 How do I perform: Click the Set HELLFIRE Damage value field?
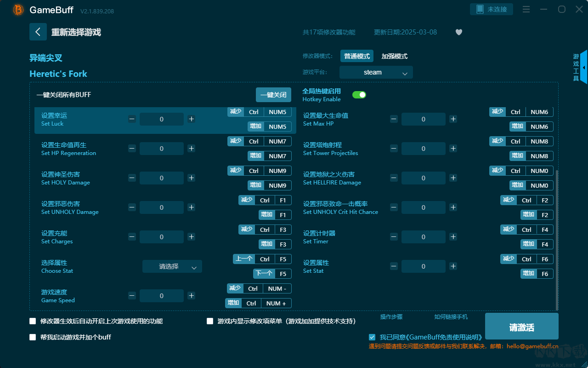tap(424, 178)
